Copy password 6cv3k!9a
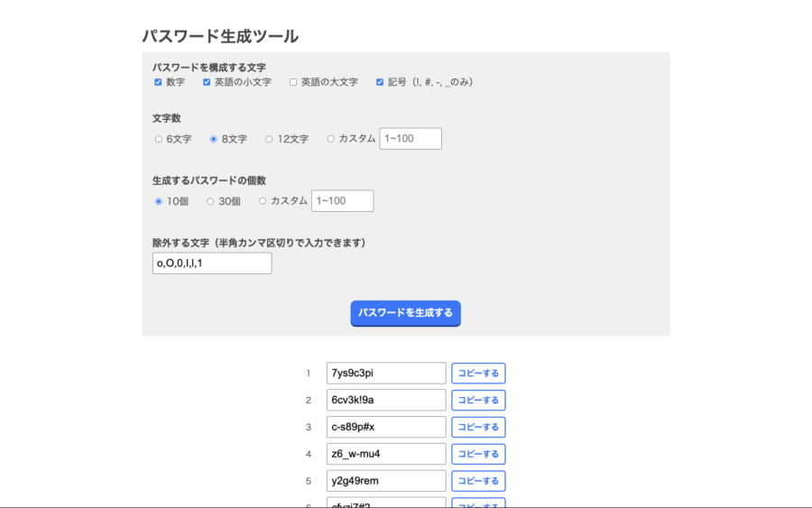 478,401
